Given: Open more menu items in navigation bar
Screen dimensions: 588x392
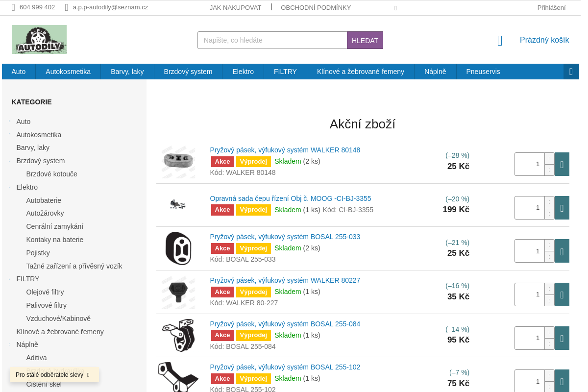Looking at the screenshot, I should [x=571, y=72].
